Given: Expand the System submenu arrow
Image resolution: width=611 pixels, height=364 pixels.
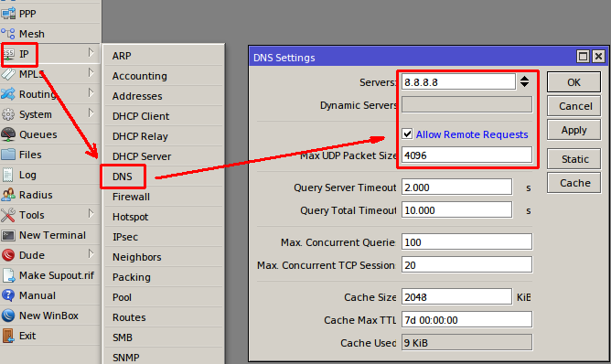Looking at the screenshot, I should coord(91,113).
